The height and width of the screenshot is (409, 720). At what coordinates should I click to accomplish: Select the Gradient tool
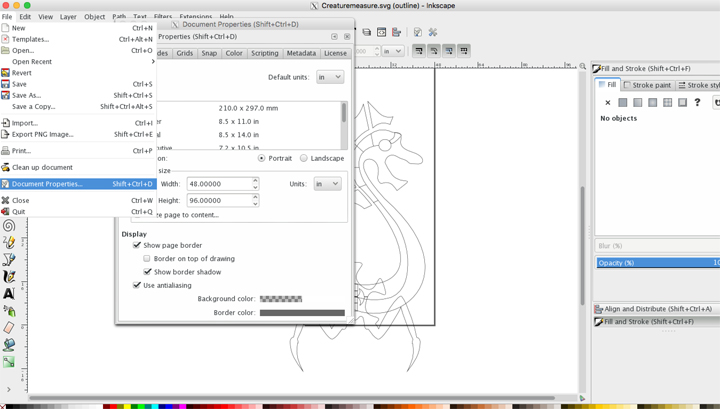tap(9, 362)
